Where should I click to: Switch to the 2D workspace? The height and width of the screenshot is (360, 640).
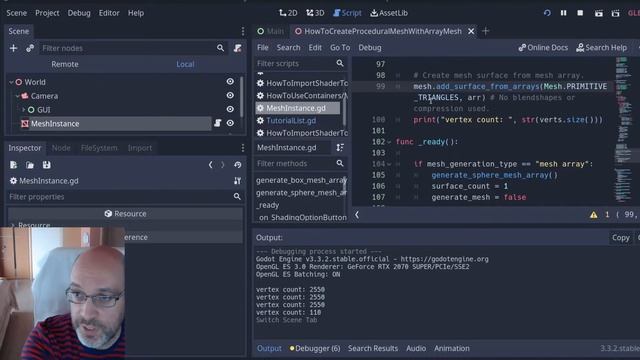[x=288, y=13]
